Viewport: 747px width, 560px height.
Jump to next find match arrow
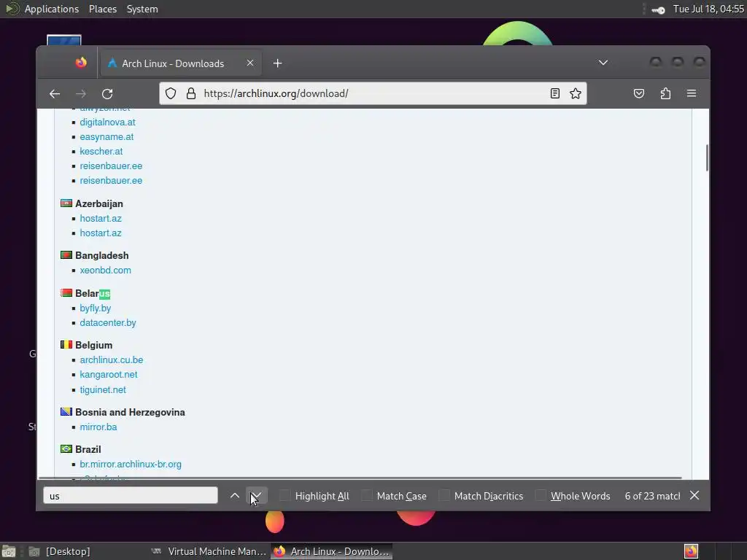tap(256, 496)
